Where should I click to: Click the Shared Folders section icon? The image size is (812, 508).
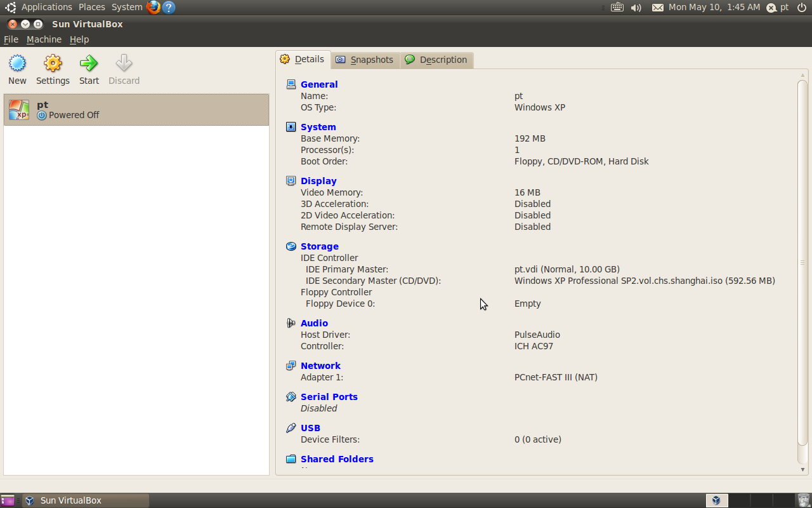pos(291,459)
